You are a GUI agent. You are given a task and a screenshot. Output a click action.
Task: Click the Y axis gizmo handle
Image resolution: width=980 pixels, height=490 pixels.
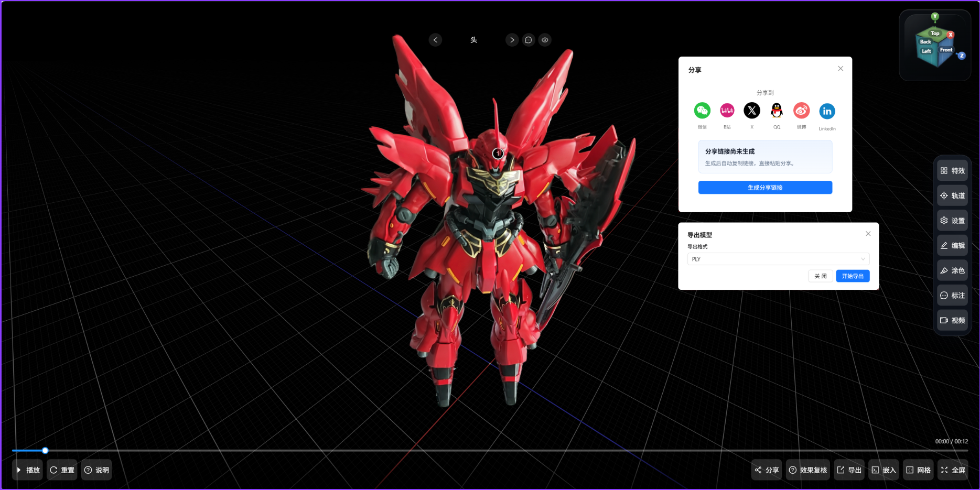point(935,17)
